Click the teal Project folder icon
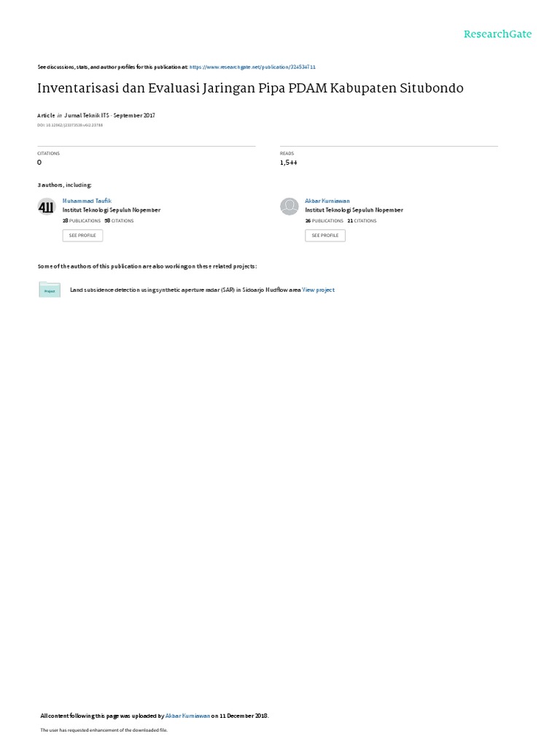This screenshot has width=560, height=747. (x=50, y=290)
